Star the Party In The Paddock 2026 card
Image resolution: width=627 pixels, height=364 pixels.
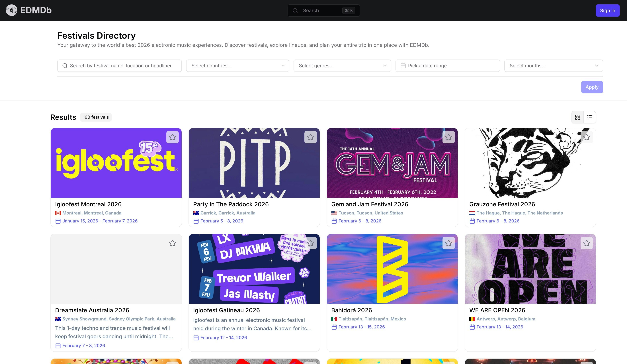click(311, 137)
